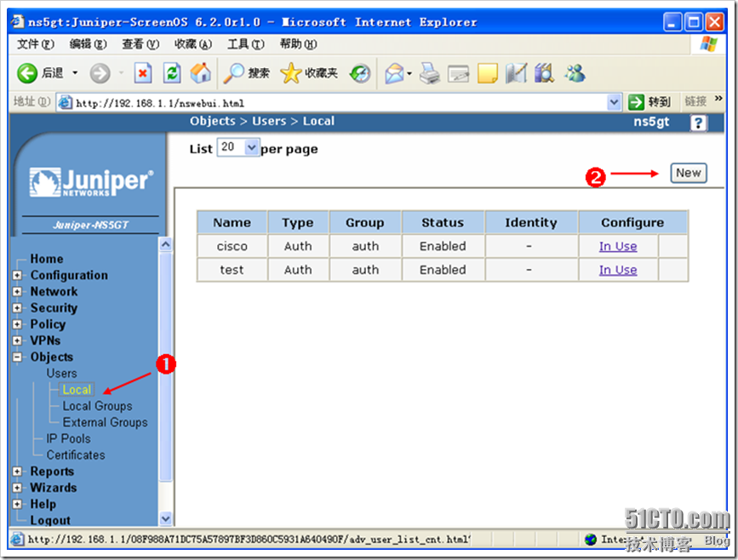Expand the Security tree node
Screen dimensions: 738x560
17,308
